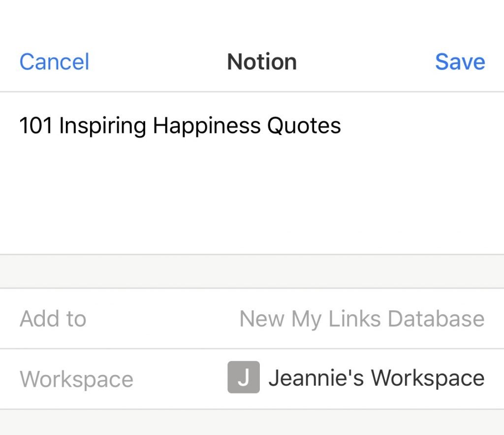This screenshot has height=435, width=504.
Task: Save the page to Notion
Action: 460,62
